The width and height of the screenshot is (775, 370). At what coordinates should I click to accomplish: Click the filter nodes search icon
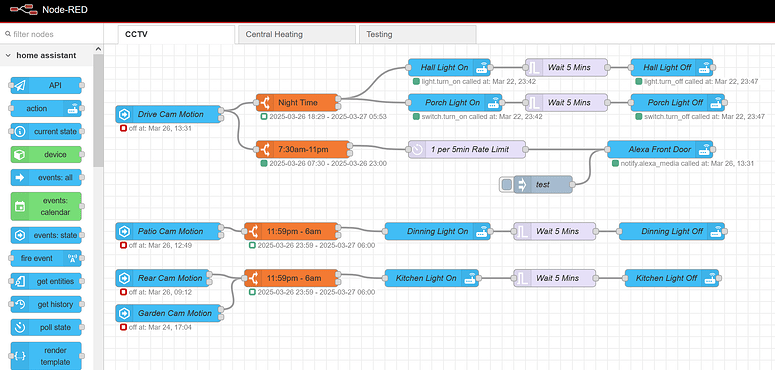(8, 35)
